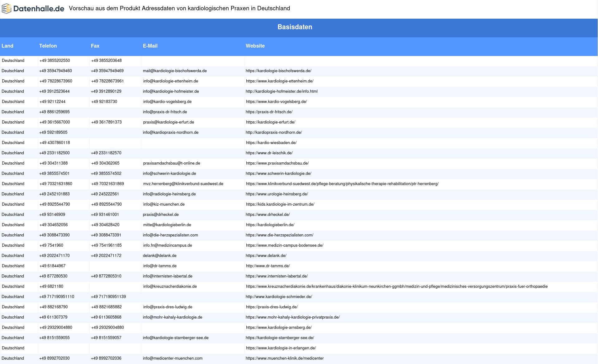Select email mail@kardiologie-bischofswerda.de
Viewport: 598px width, 364px height.
pos(175,71)
